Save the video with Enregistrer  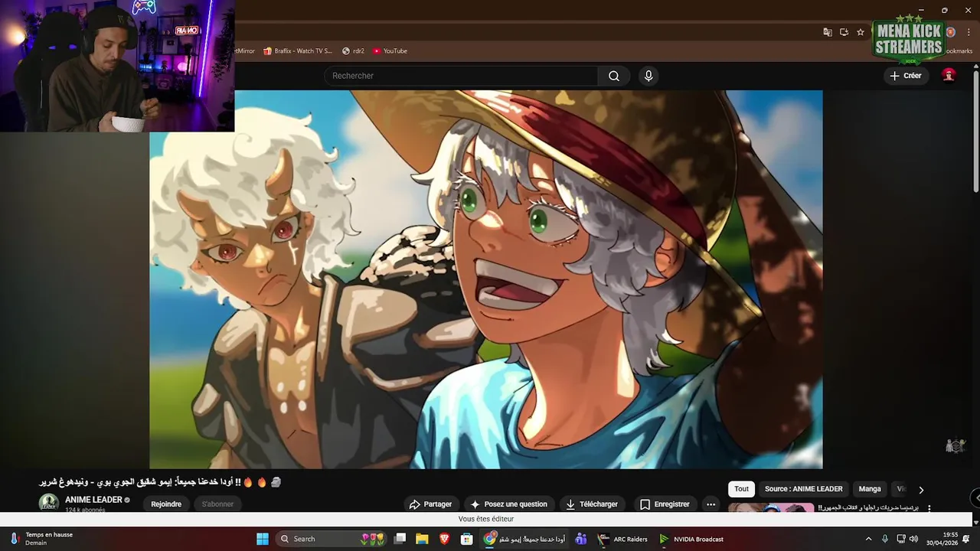[665, 504]
